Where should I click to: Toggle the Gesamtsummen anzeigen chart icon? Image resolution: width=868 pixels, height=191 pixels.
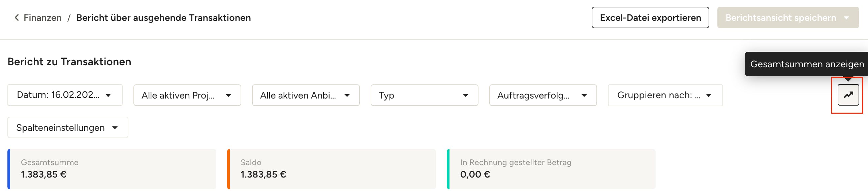tap(848, 95)
